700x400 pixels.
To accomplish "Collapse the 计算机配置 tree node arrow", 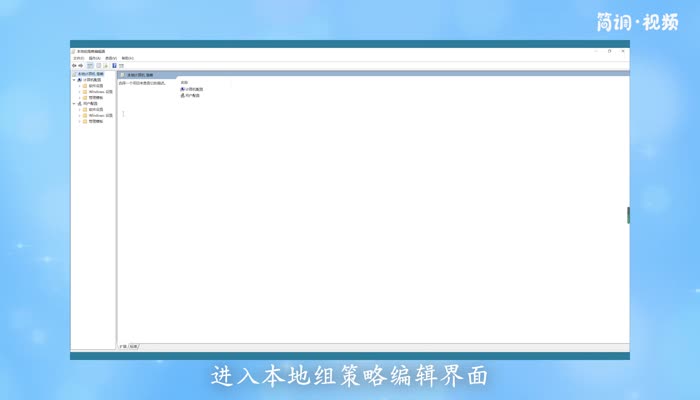I will [x=74, y=80].
